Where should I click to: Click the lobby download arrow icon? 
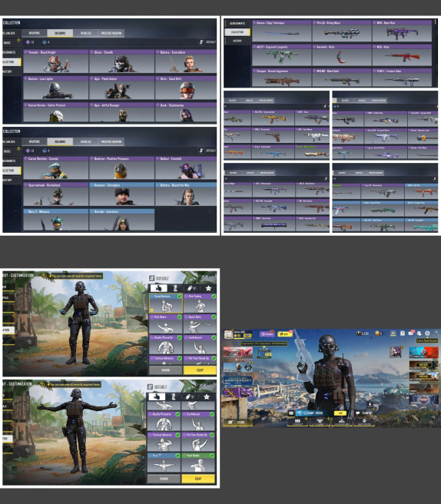370,404
